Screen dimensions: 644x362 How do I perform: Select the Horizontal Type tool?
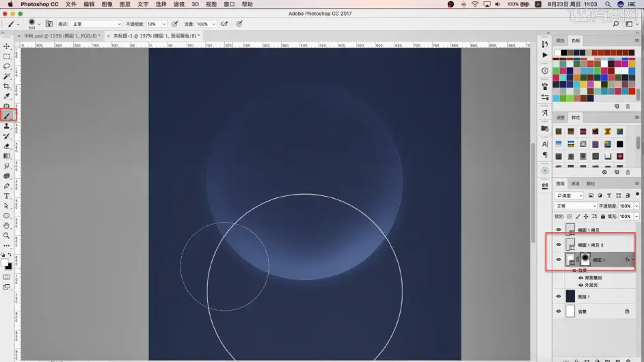(7, 196)
